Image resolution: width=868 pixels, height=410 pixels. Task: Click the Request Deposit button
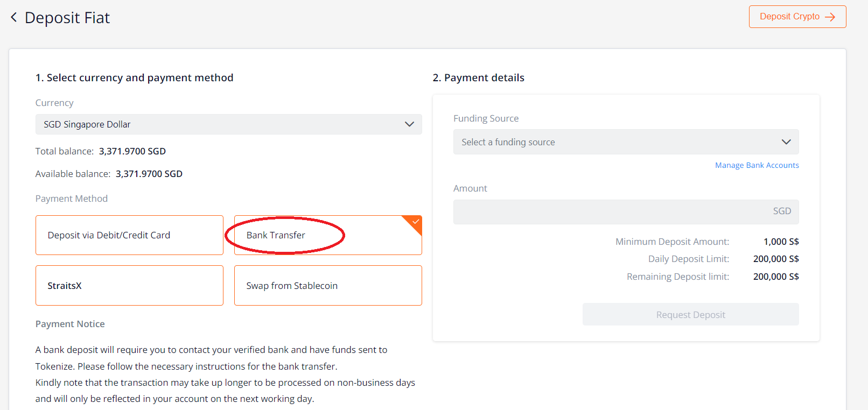pyautogui.click(x=691, y=315)
